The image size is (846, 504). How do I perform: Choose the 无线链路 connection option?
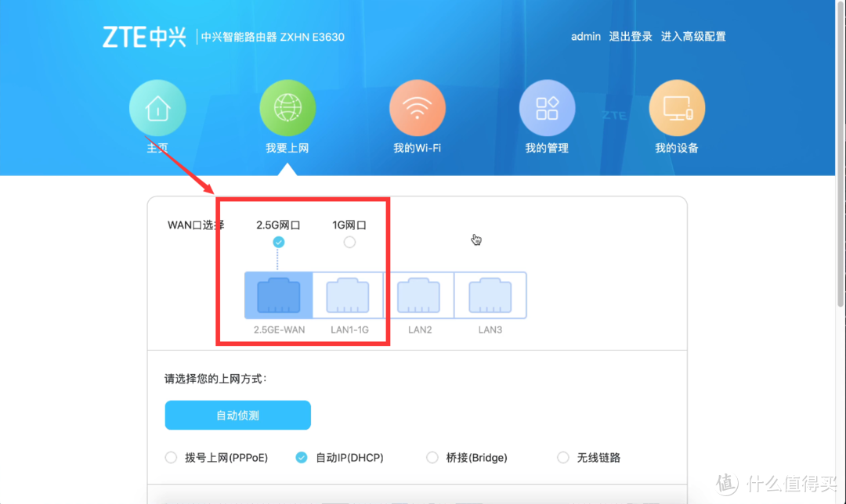(x=562, y=457)
